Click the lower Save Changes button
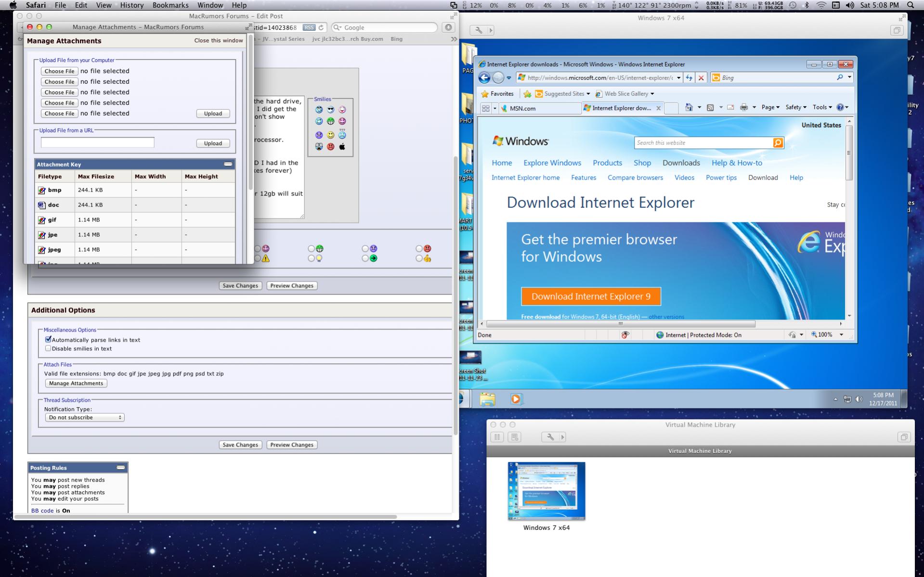Image resolution: width=924 pixels, height=577 pixels. pyautogui.click(x=240, y=445)
